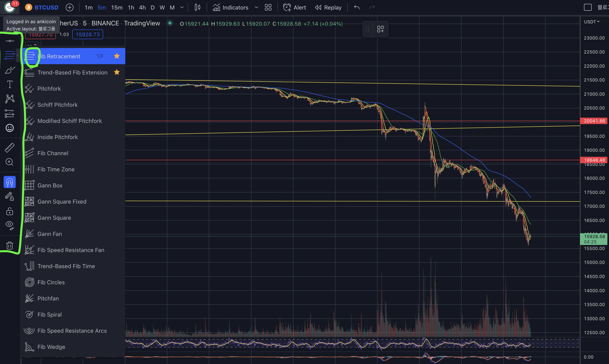Open the patterns tool group
The image size is (609, 364).
9,99
